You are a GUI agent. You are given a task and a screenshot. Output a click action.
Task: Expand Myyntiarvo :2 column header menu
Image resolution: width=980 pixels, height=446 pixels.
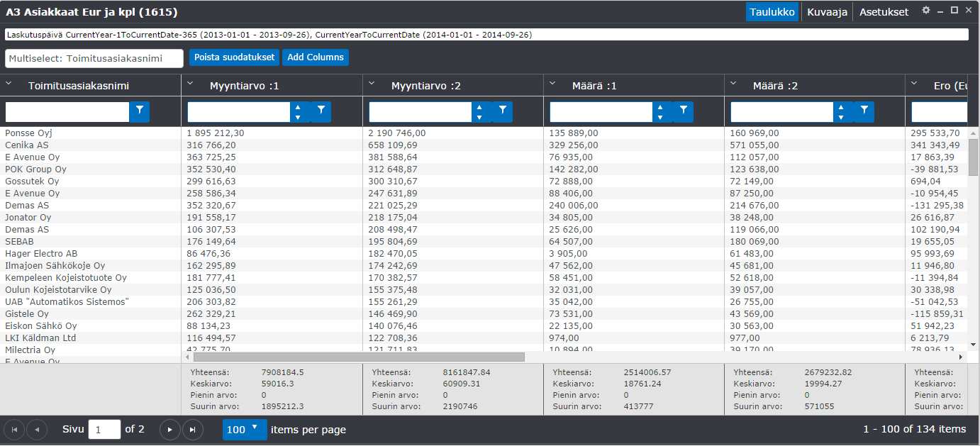(372, 84)
